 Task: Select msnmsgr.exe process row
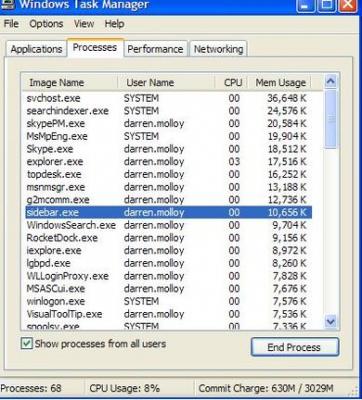168,187
